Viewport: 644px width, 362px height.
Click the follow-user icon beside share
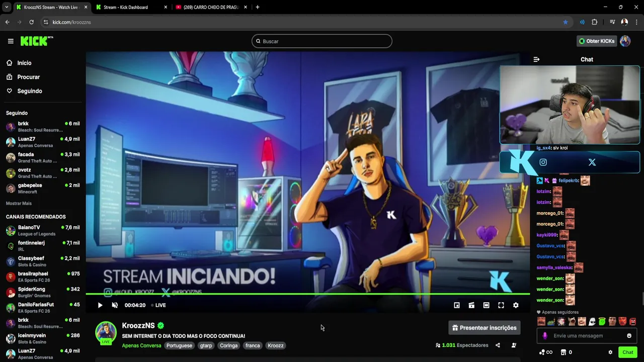tap(514, 345)
